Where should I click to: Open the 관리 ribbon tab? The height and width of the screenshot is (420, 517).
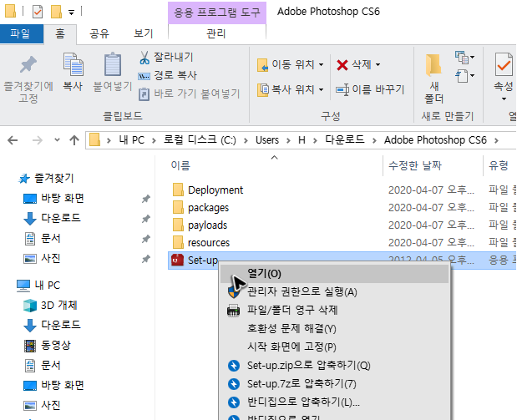point(216,34)
